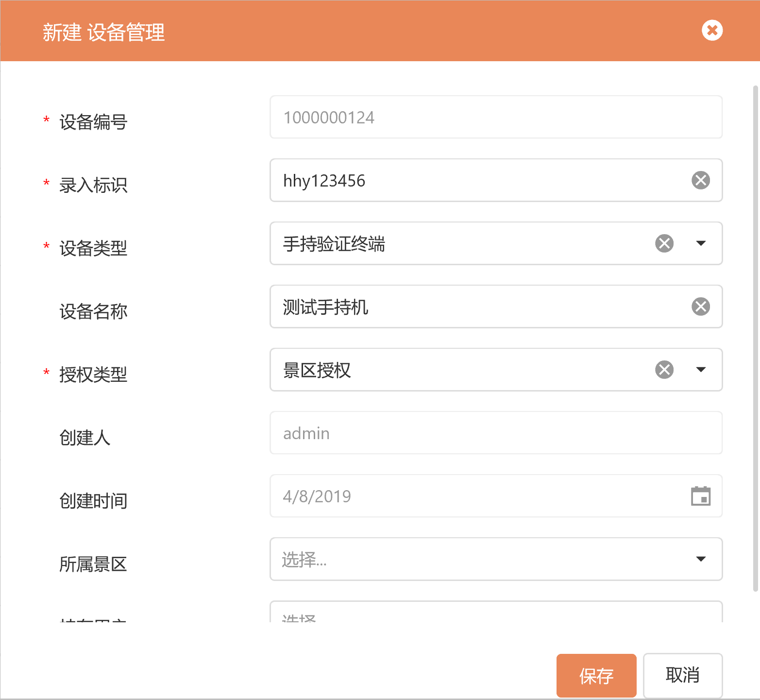Image resolution: width=760 pixels, height=700 pixels.
Task: Click the 设备编号 input field
Action: pyautogui.click(x=495, y=117)
